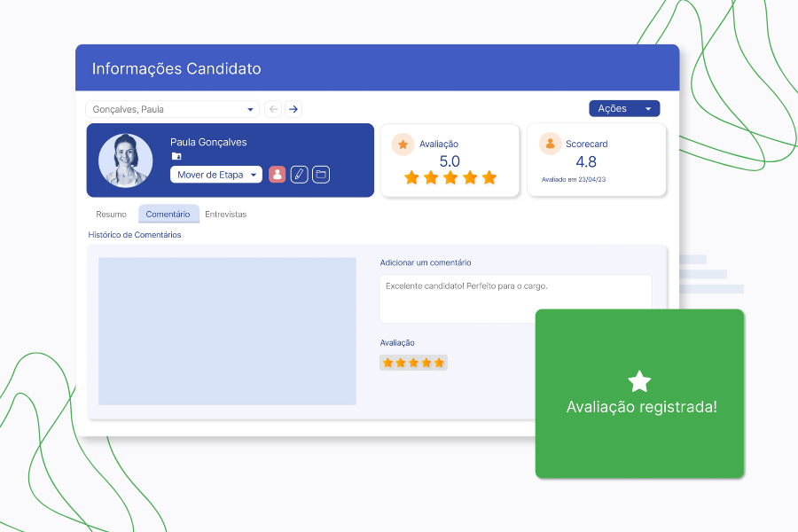Switch to the Resumo tab
The width and height of the screenshot is (798, 532).
pyautogui.click(x=111, y=215)
